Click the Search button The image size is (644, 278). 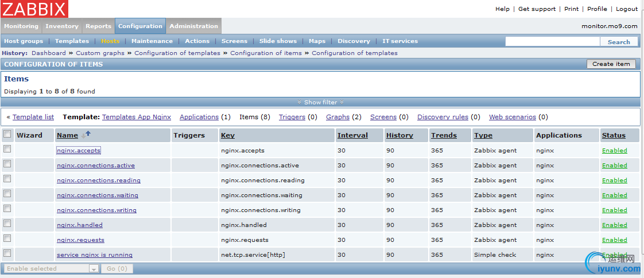[618, 42]
